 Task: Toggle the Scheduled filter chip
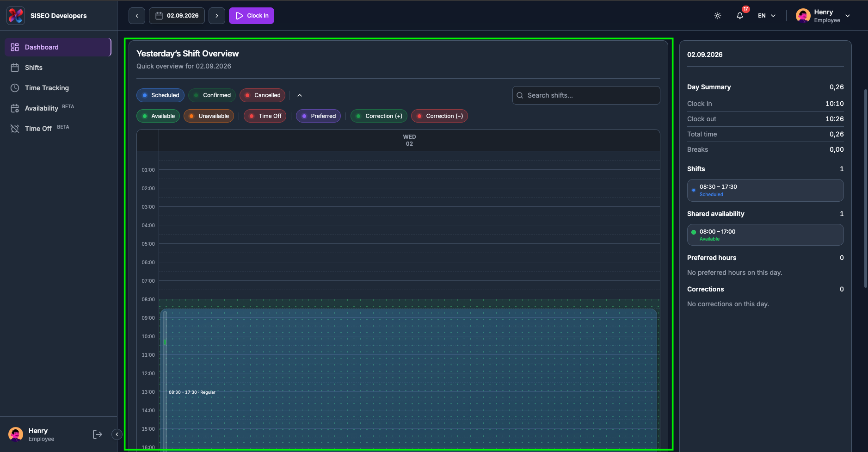tap(160, 95)
